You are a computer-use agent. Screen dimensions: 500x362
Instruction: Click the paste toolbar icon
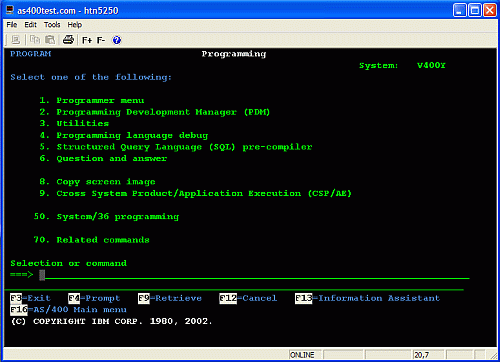[50, 40]
